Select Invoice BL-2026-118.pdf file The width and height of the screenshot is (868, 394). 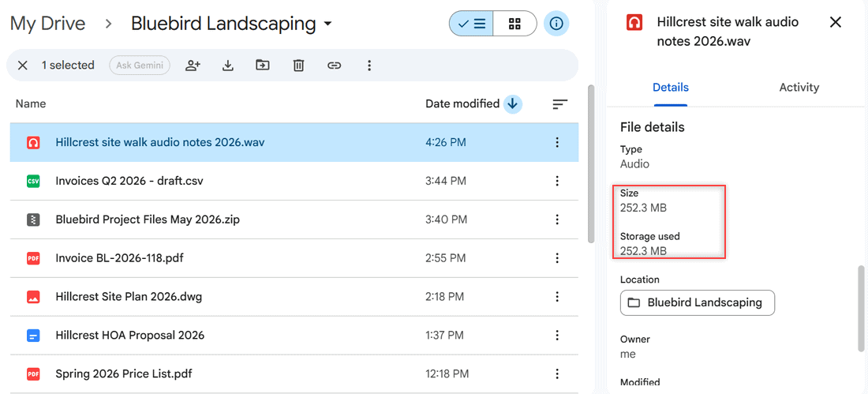click(294, 257)
